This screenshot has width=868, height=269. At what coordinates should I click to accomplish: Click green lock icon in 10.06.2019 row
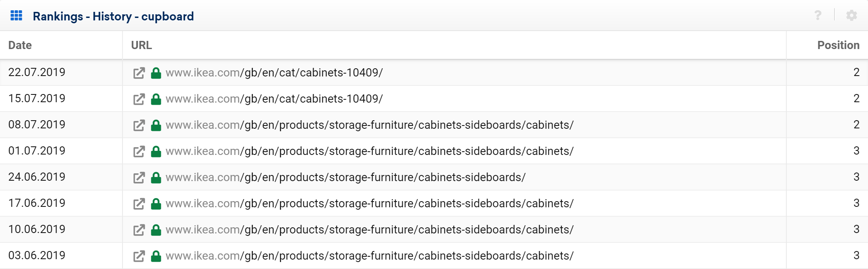point(156,230)
